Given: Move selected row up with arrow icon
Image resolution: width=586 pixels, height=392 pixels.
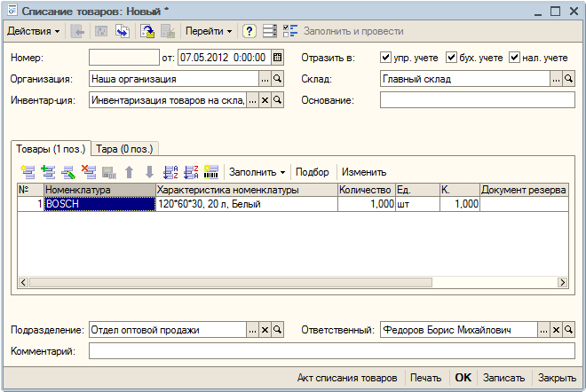Looking at the screenshot, I should [130, 172].
